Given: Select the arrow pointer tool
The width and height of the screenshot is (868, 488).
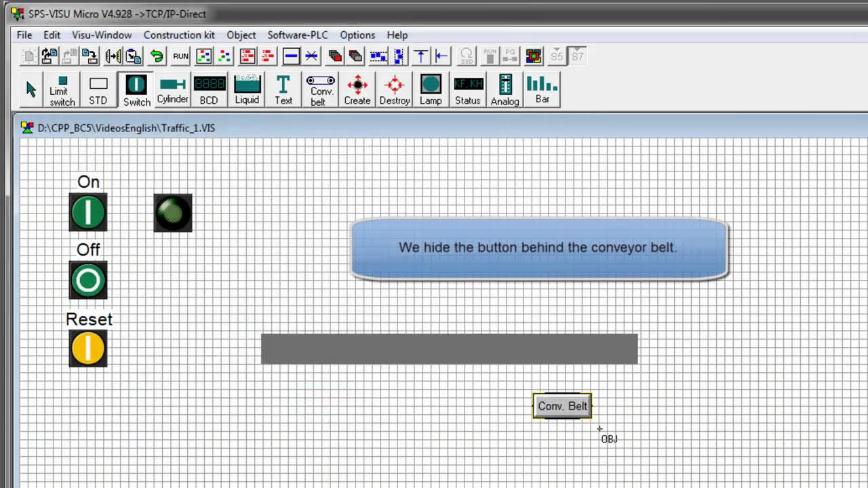Looking at the screenshot, I should tap(31, 90).
